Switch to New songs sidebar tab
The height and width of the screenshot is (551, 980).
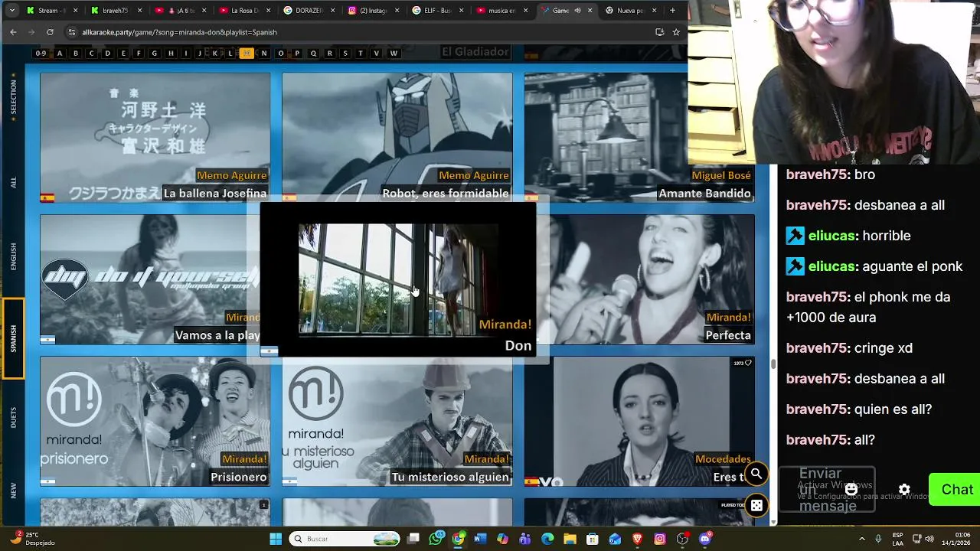click(13, 491)
